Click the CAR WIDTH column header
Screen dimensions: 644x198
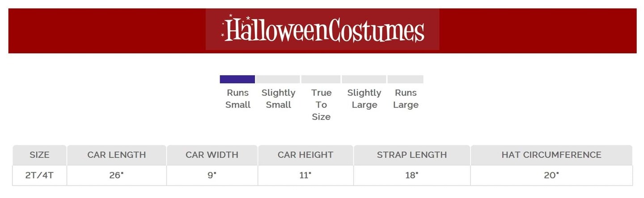click(212, 155)
